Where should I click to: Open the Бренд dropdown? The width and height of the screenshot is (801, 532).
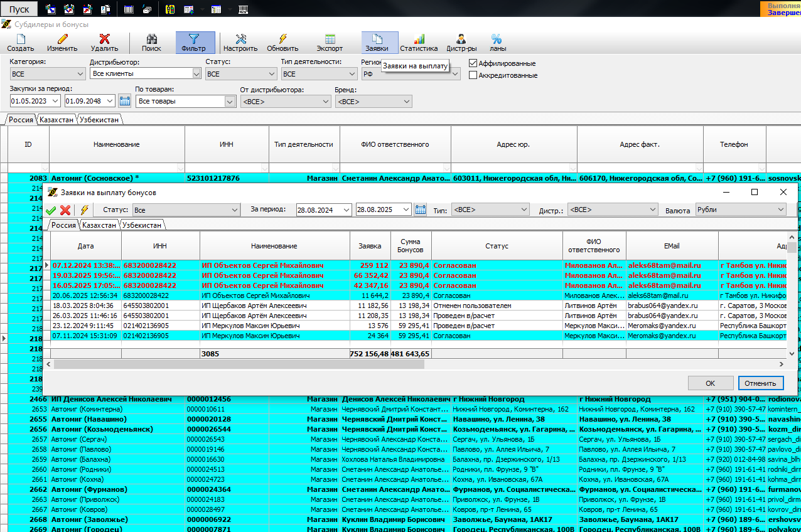click(x=374, y=101)
